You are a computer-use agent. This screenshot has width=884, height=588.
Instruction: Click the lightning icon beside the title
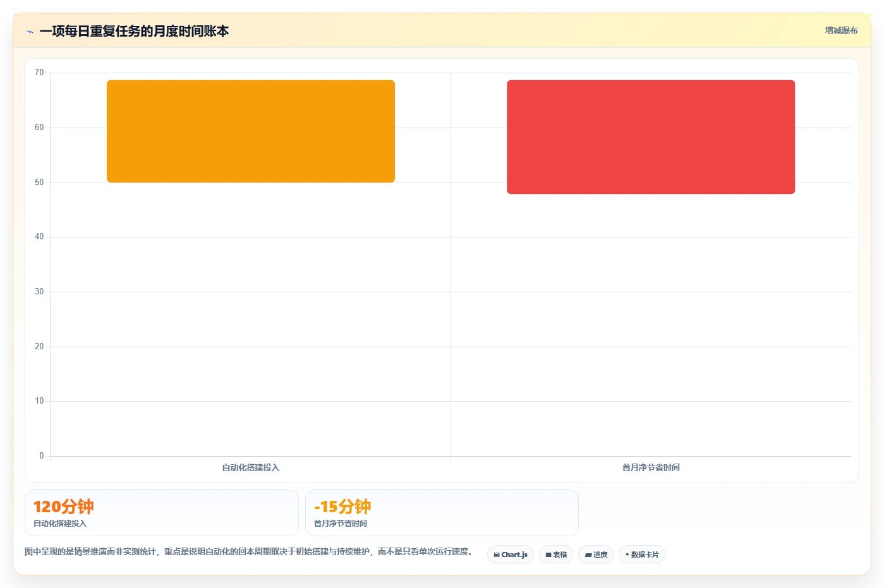tap(30, 32)
